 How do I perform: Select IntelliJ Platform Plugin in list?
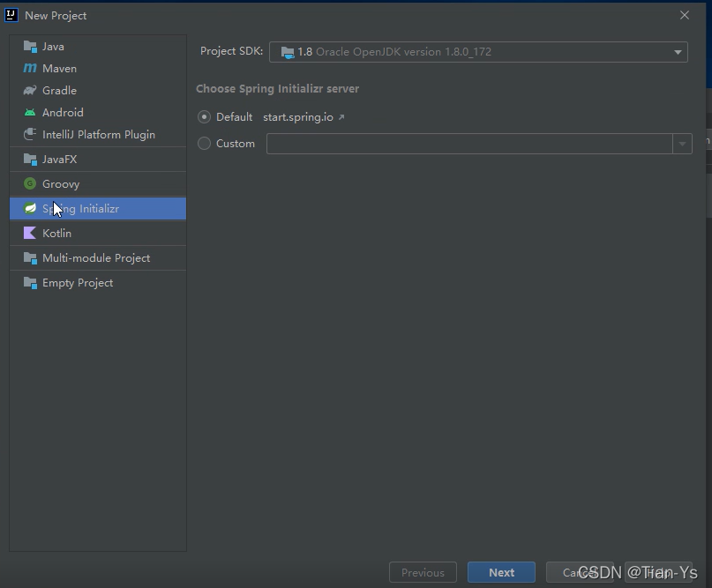click(x=98, y=134)
